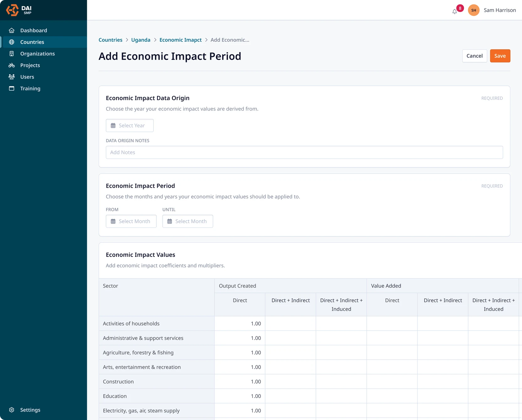522x420 pixels.
Task: Go to Uganda breadcrumb link
Action: (141, 40)
